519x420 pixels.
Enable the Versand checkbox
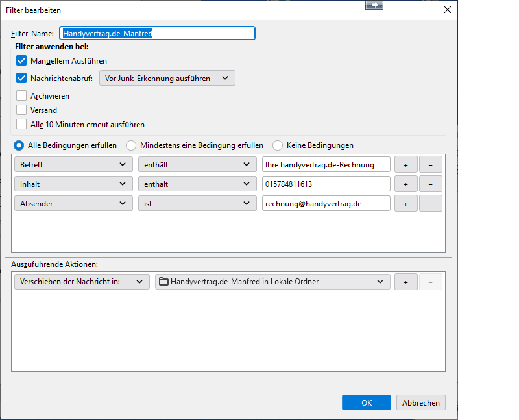click(21, 110)
